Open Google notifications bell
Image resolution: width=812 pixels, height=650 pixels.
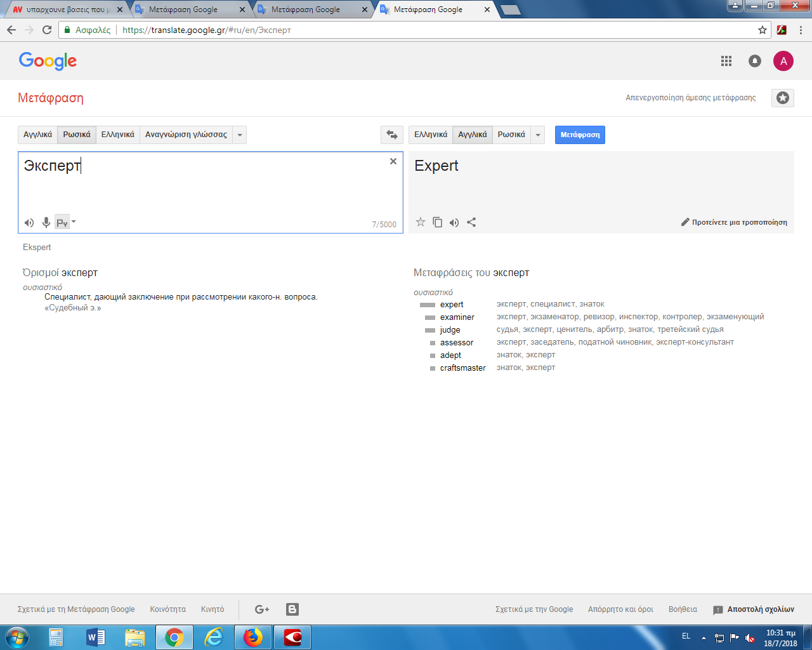click(755, 61)
